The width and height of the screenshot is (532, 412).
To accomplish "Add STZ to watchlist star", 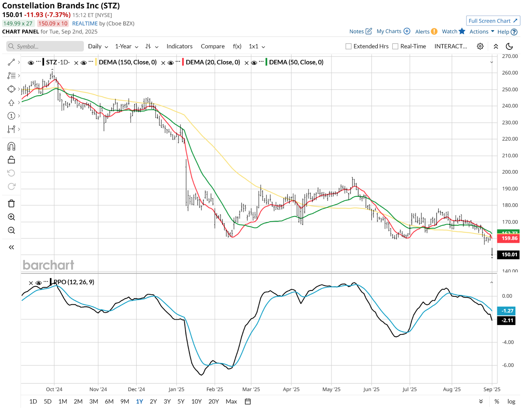I will click(462, 31).
